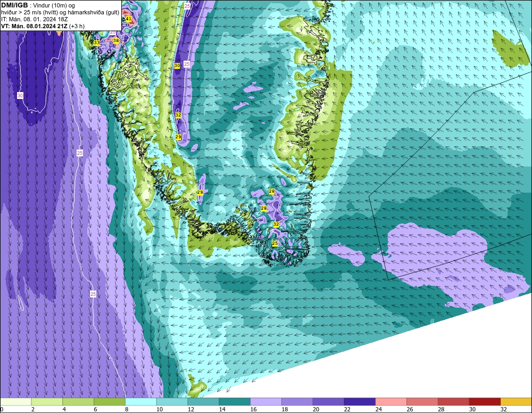
Task: Click the legend scale number 14
Action: point(222,410)
